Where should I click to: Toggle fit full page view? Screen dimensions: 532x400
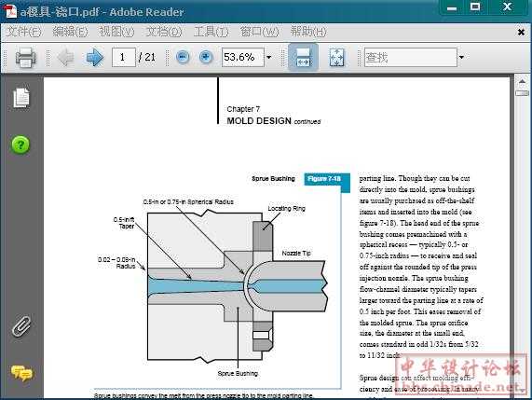pos(336,57)
